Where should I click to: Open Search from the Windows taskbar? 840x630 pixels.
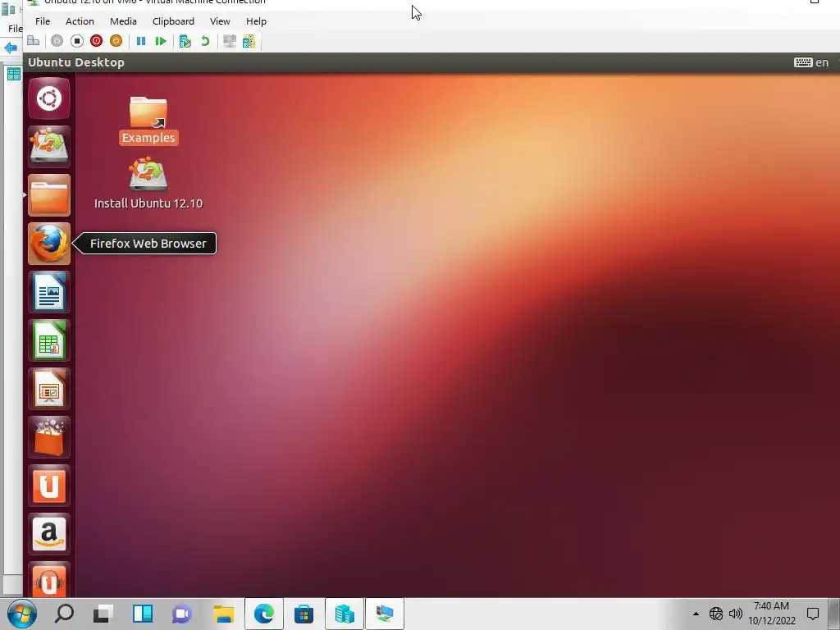(64, 614)
